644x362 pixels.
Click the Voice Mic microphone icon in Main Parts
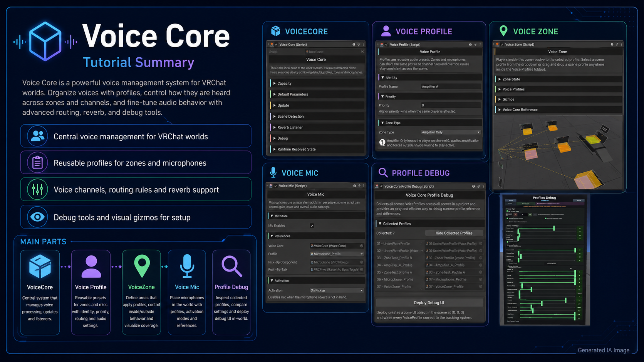(x=187, y=266)
